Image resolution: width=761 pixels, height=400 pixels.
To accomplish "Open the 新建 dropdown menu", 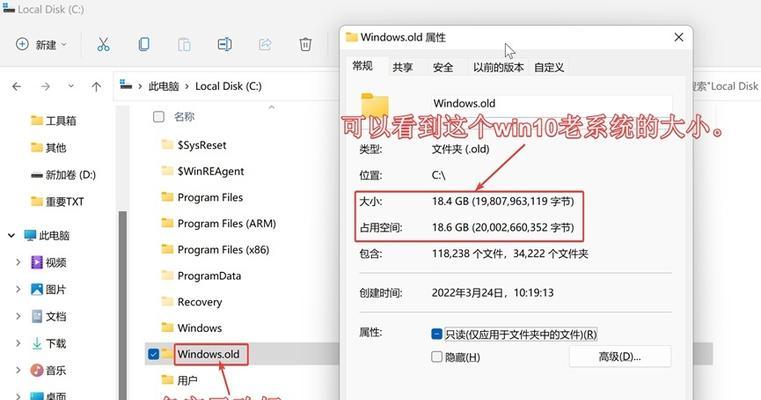I will (41, 45).
